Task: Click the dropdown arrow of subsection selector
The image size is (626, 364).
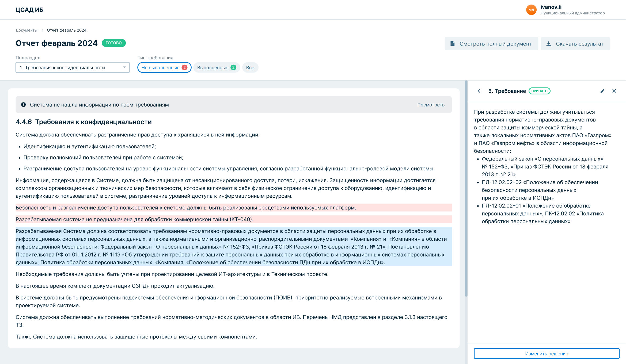Action: pos(124,67)
